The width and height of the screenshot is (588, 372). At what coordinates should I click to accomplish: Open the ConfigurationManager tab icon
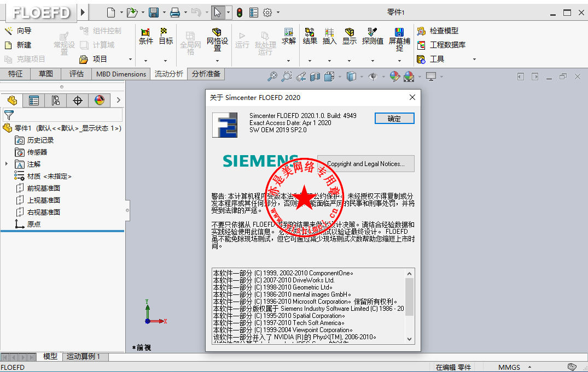click(55, 101)
